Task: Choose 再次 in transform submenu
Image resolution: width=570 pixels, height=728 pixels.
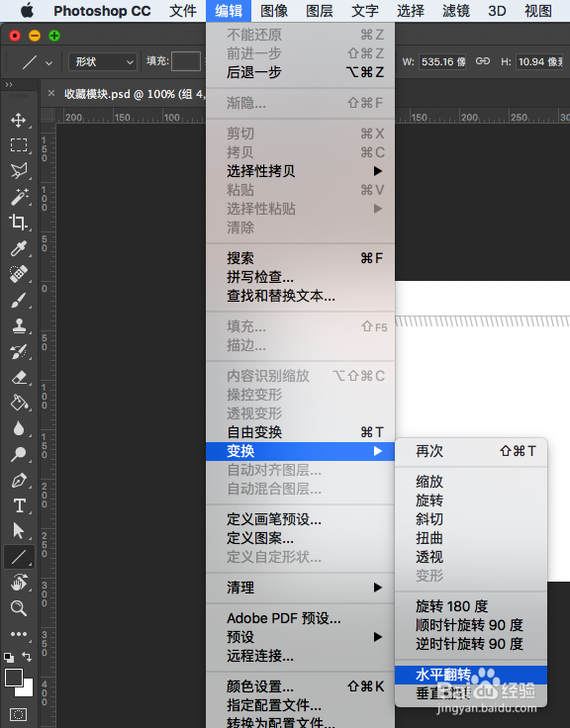Action: tap(471, 451)
